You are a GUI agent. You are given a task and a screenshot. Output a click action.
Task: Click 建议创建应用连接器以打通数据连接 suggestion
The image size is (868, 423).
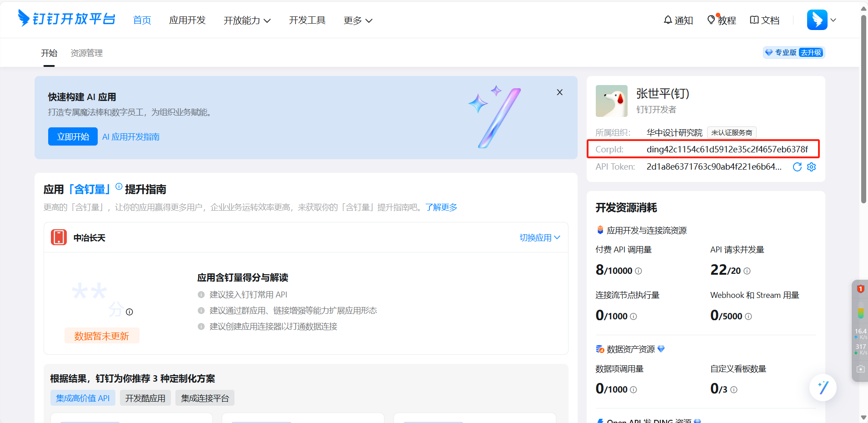(273, 327)
